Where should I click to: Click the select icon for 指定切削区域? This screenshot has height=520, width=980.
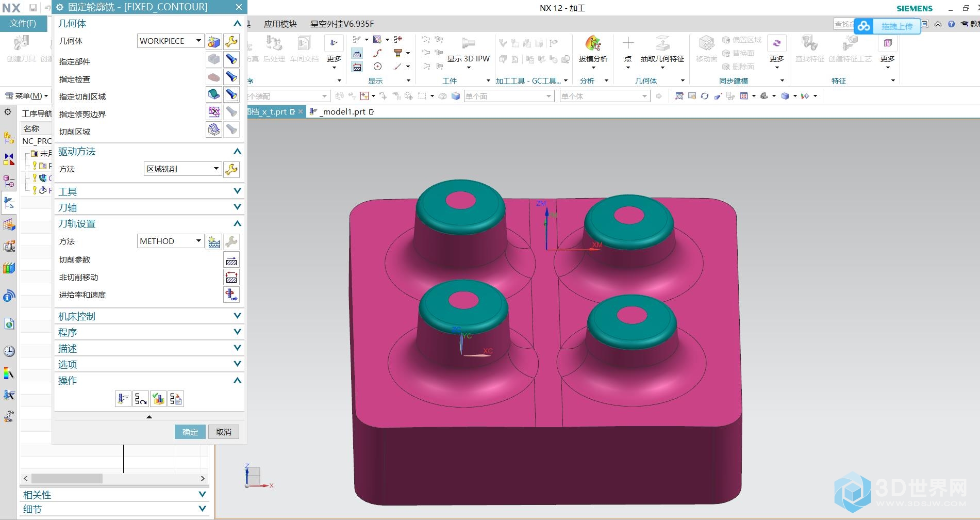point(214,94)
